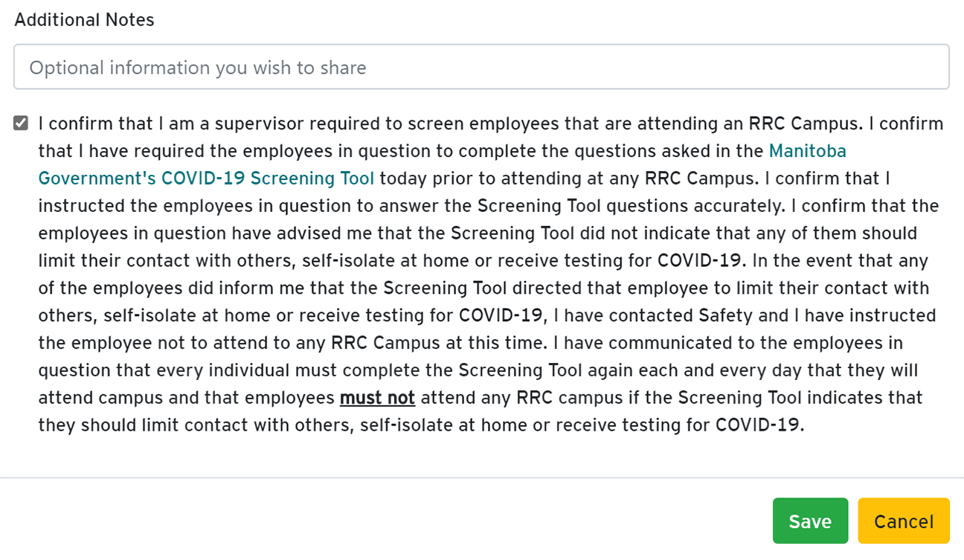Screen dimensions: 964x560
Task: Open the "Manitoba" link at the line end
Action: coord(807,151)
